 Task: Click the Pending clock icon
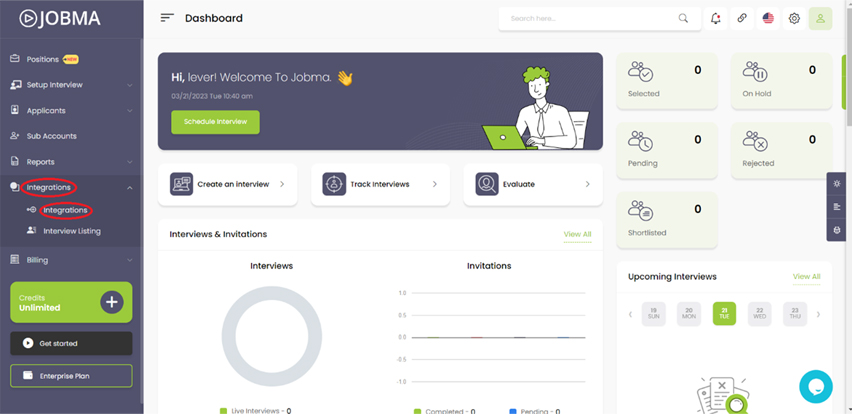point(640,141)
